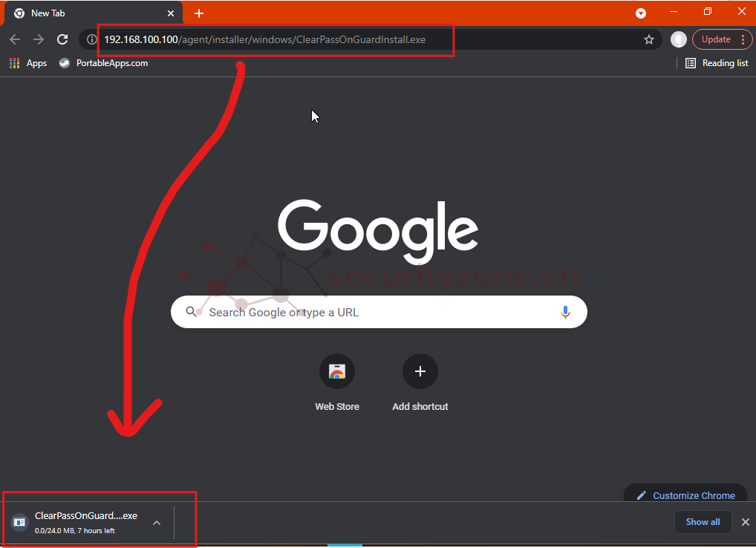
Task: Click the reload page icon
Action: 63,39
